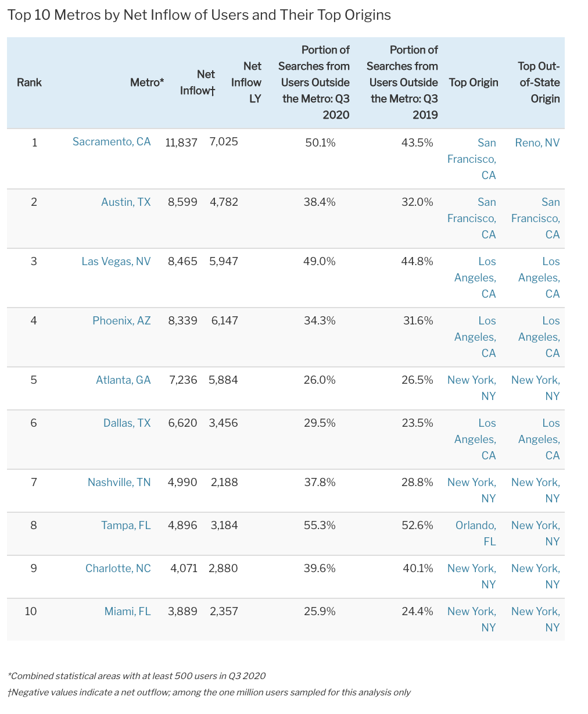This screenshot has width=588, height=714.
Task: Click Orlando, FL top origin link
Action: tap(476, 533)
